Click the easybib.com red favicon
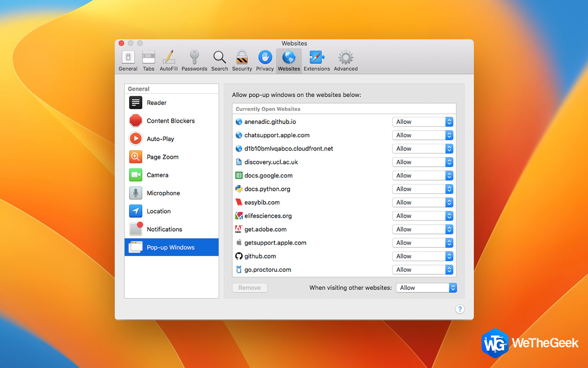 239,202
